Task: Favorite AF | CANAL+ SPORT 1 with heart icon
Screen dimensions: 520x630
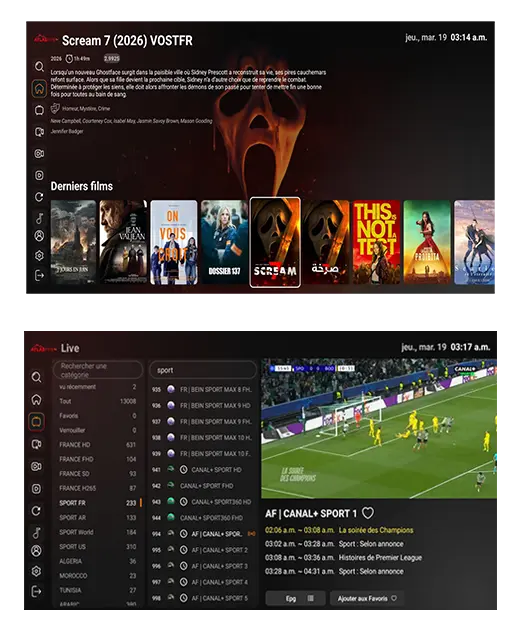Action: click(368, 513)
